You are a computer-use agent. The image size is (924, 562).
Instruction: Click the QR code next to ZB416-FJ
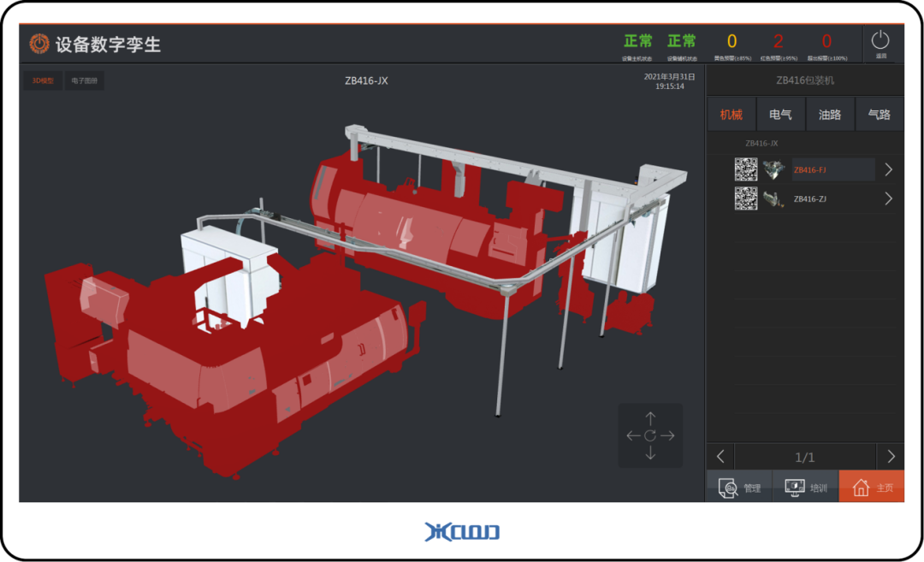tap(746, 169)
